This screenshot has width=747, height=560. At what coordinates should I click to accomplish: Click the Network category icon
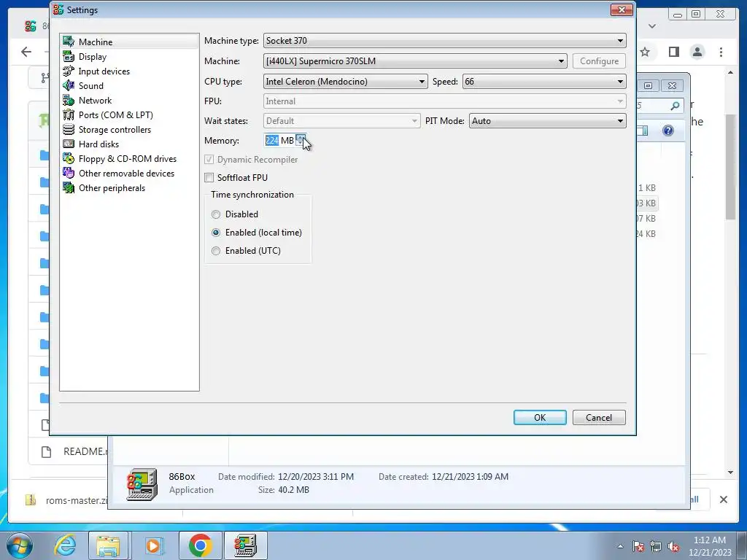(x=69, y=101)
